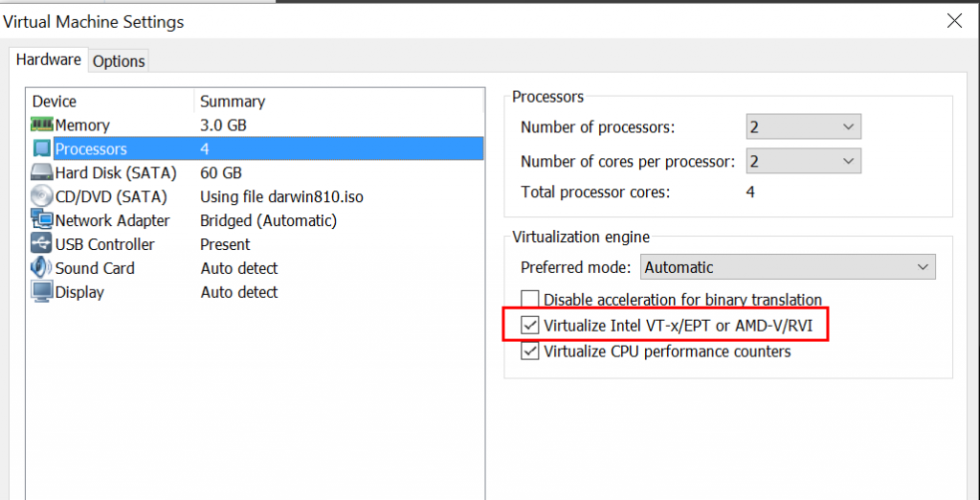The height and width of the screenshot is (500, 980).
Task: Click the Sound Card speaker icon
Action: 42,268
